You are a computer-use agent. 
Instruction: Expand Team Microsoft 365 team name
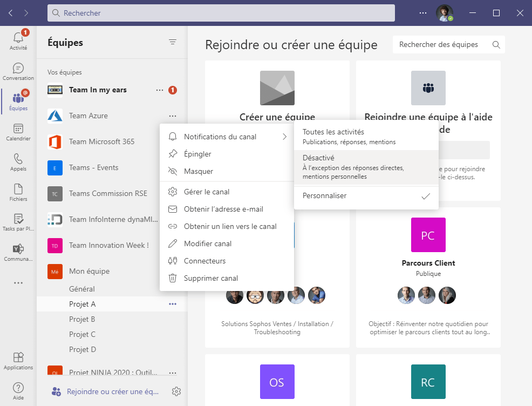102,141
